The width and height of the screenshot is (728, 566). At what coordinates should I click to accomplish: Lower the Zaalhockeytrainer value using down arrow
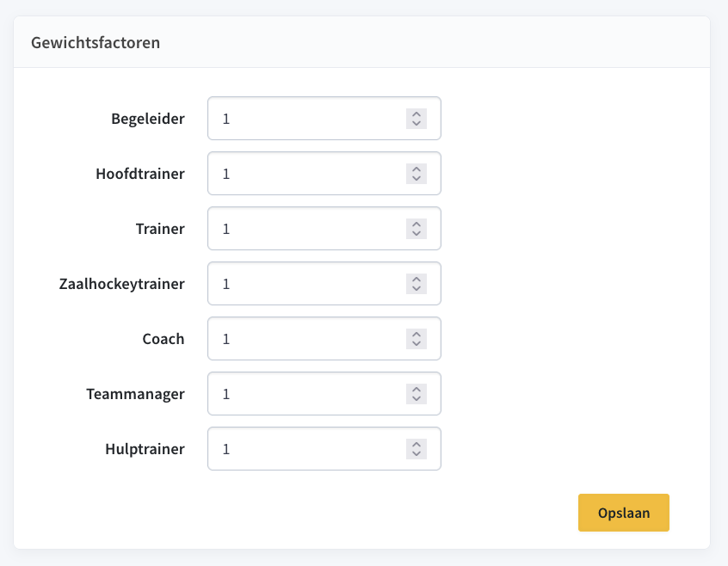coord(416,288)
